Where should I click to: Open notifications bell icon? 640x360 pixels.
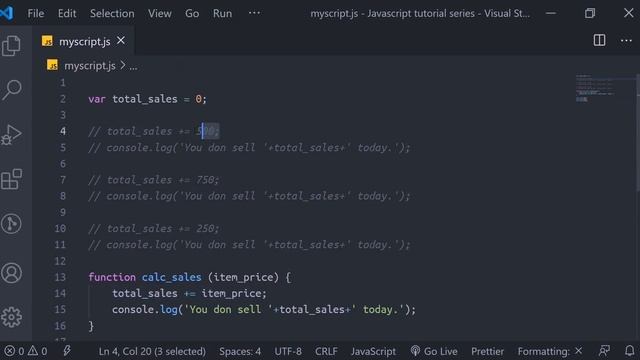click(629, 351)
